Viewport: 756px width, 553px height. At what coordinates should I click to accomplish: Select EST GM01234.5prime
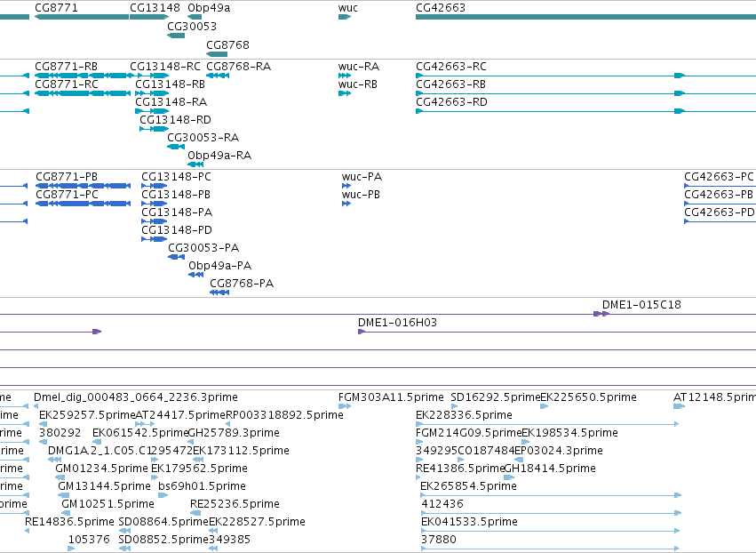click(102, 469)
